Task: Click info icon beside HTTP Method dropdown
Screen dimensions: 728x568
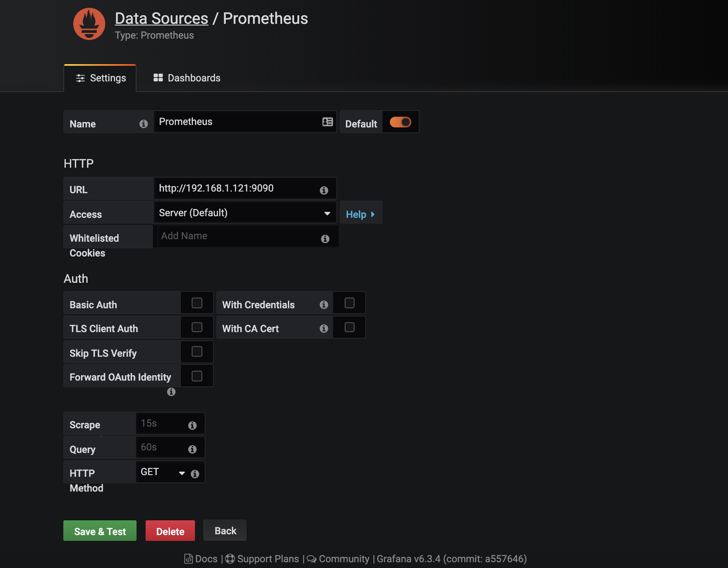Action: 195,474
